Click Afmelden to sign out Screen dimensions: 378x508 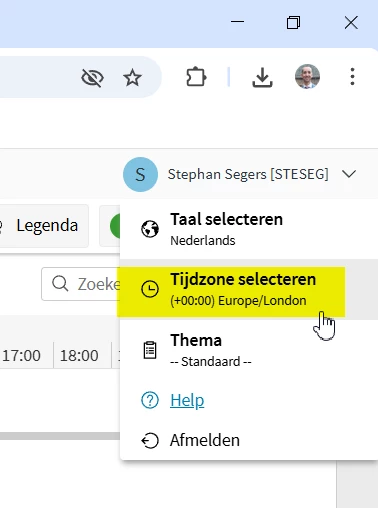pyautogui.click(x=205, y=440)
